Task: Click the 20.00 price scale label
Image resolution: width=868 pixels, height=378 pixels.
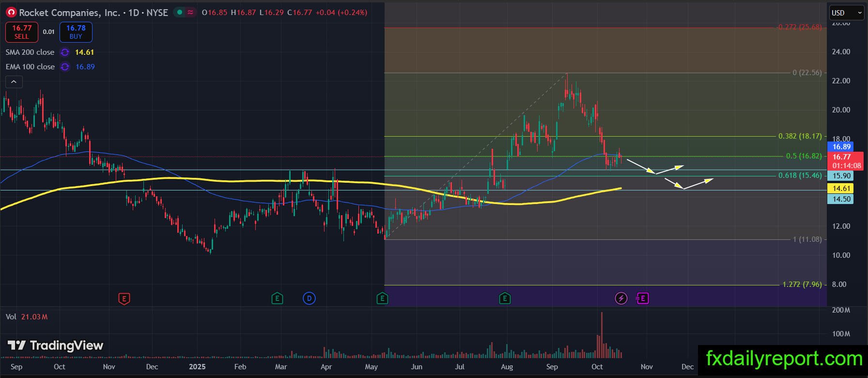Action: (841, 110)
